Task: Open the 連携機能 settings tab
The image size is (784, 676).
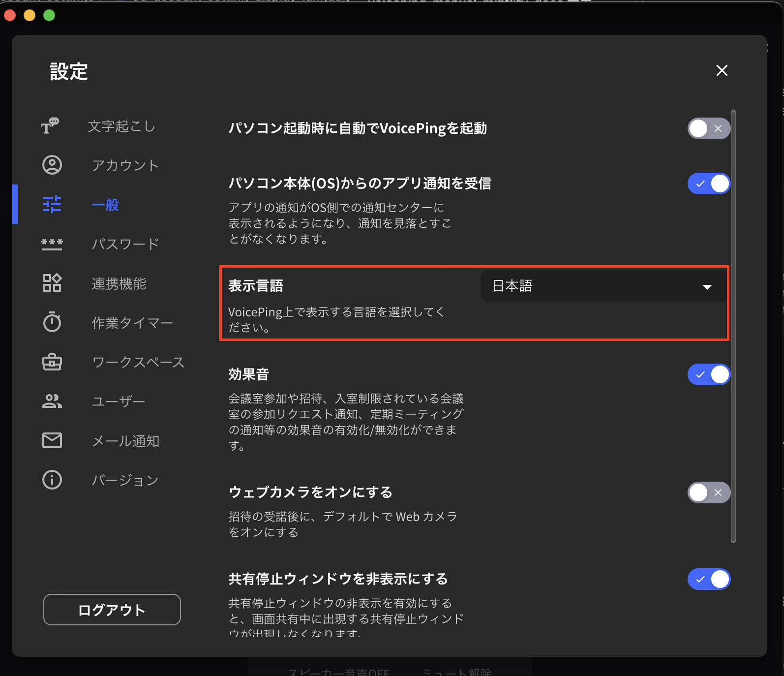Action: tap(119, 283)
